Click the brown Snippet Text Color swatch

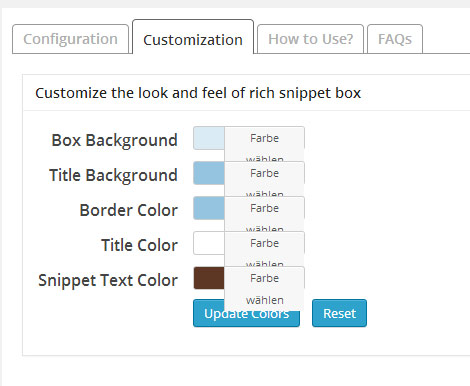[x=209, y=278]
